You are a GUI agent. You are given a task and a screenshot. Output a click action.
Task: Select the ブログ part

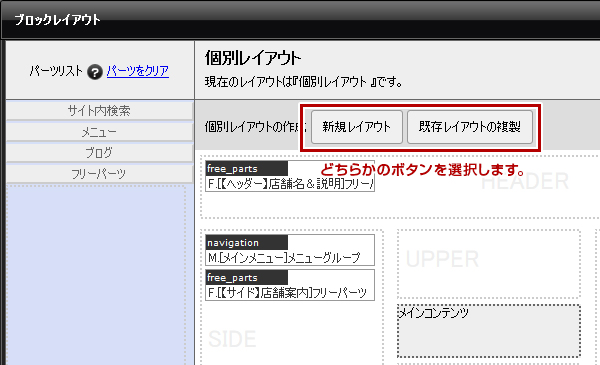(x=99, y=153)
